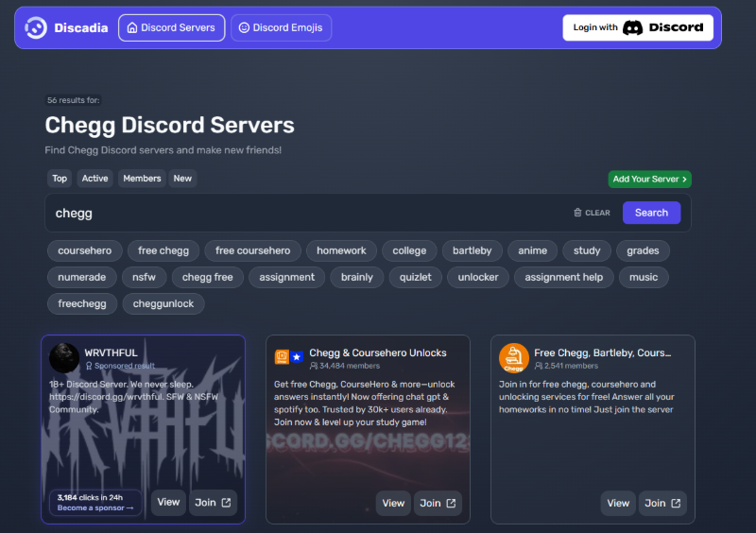
Task: Click Become a sponsor link
Action: 95,507
